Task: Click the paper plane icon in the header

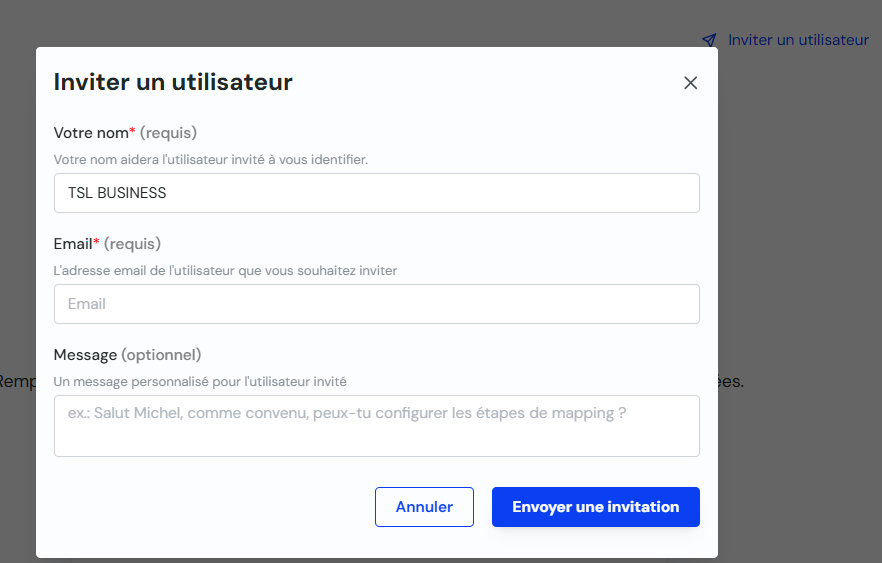Action: (x=709, y=40)
